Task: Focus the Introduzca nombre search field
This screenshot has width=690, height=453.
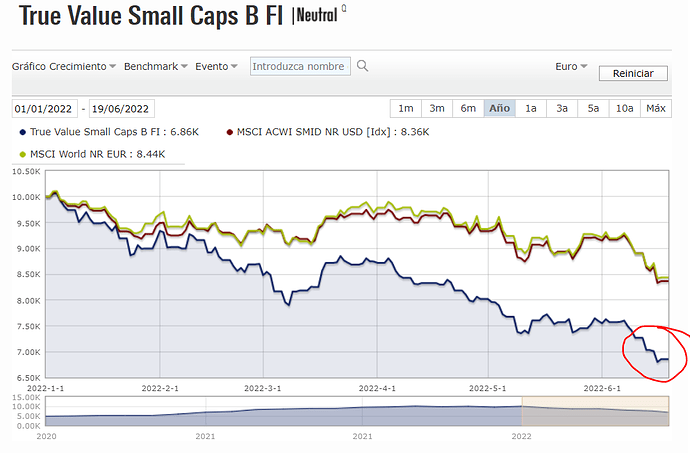Action: tap(300, 66)
